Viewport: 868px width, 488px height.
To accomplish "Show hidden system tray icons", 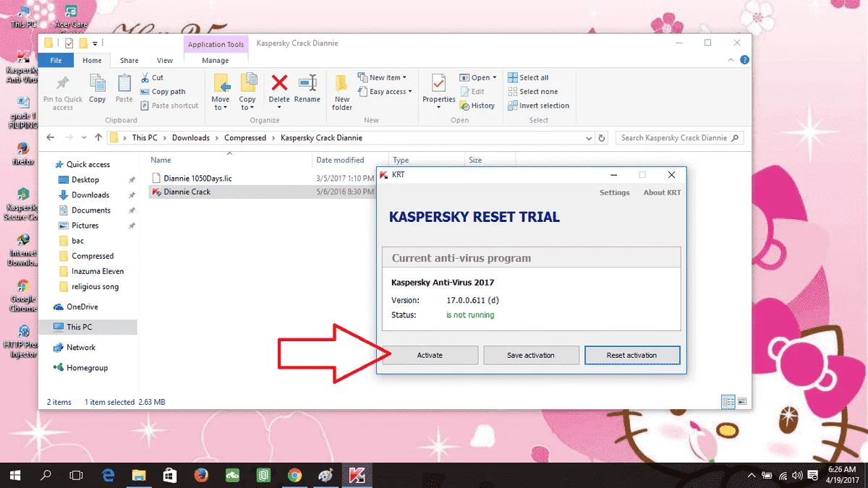I will coord(752,476).
